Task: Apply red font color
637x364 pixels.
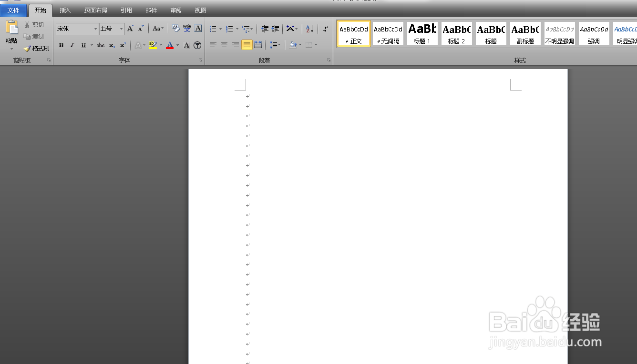Action: pos(170,45)
